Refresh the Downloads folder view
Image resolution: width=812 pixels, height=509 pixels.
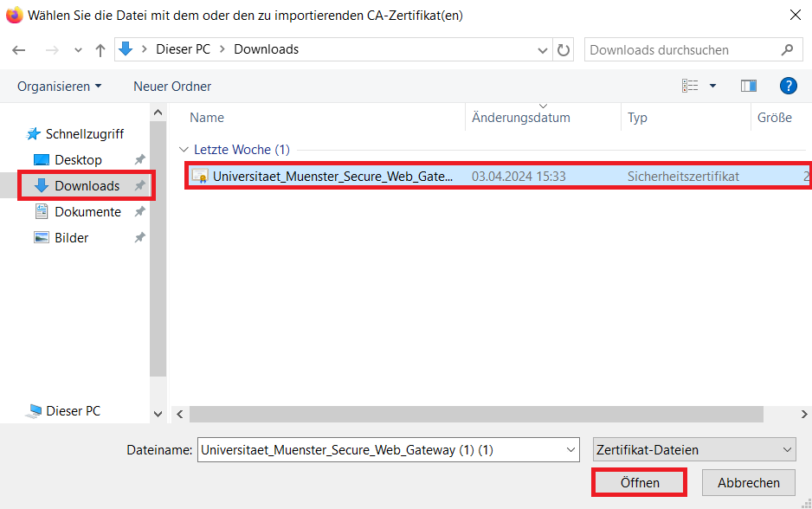tap(564, 50)
